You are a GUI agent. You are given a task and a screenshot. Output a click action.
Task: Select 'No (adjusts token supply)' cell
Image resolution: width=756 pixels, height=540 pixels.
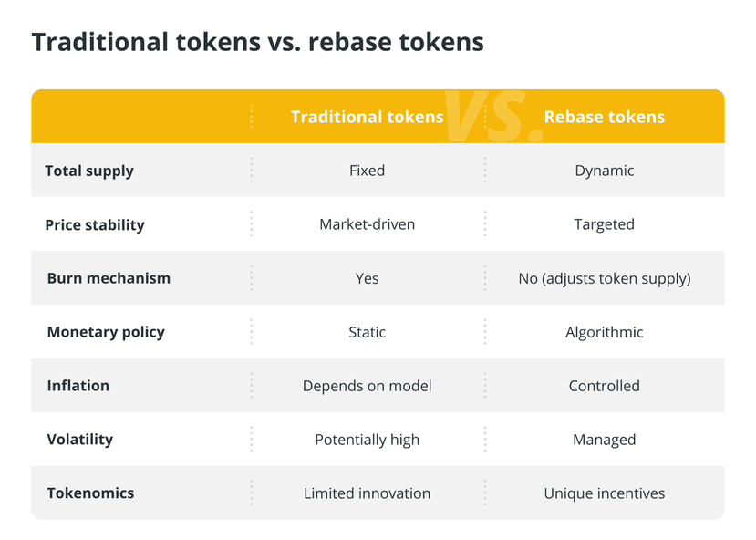[x=604, y=278]
